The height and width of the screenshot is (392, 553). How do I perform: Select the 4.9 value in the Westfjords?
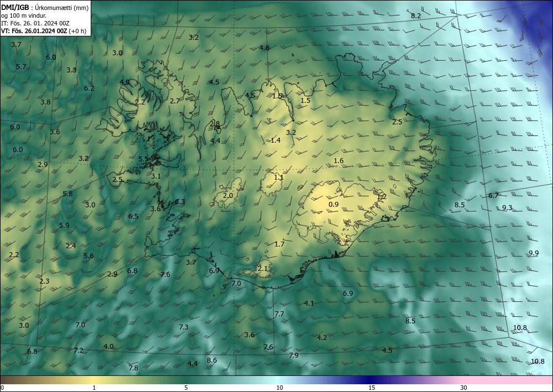(x=124, y=82)
